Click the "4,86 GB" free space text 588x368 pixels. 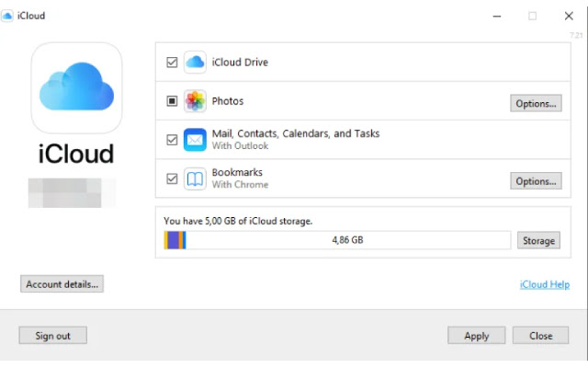pos(347,240)
